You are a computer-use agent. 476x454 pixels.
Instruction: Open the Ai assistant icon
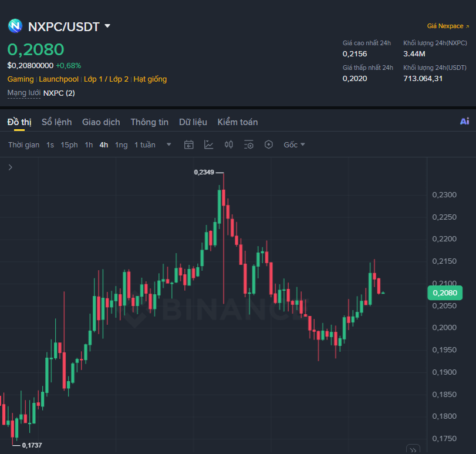coord(464,122)
